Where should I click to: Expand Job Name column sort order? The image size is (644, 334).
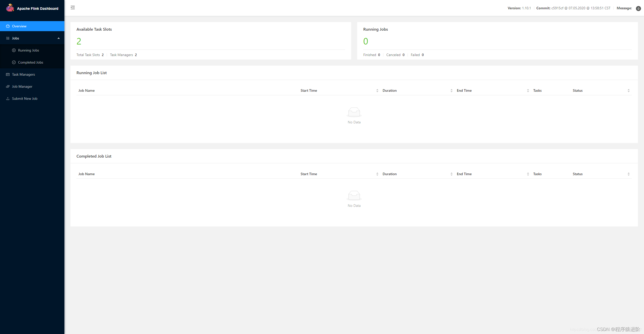click(87, 90)
